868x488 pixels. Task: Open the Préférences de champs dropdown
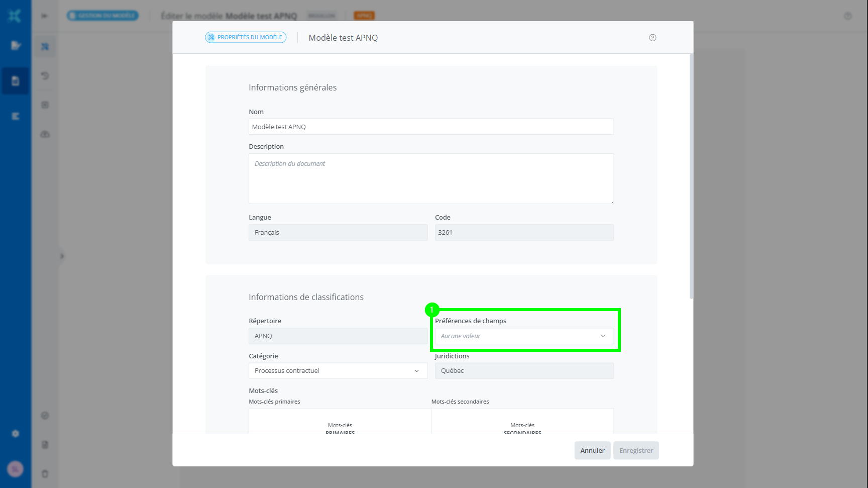coord(524,336)
